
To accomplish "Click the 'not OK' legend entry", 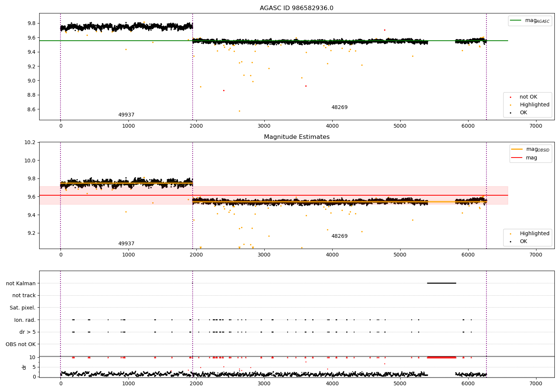I will pos(528,97).
